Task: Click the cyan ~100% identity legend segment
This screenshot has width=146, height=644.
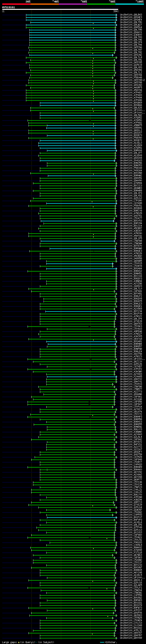Action: pyautogui.click(x=130, y=4)
